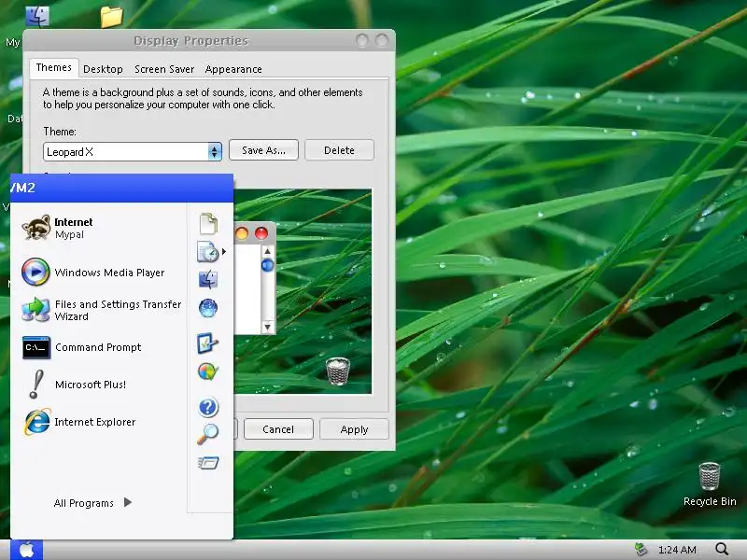Click orange button in preview window
Image resolution: width=747 pixels, height=560 pixels.
click(x=242, y=233)
